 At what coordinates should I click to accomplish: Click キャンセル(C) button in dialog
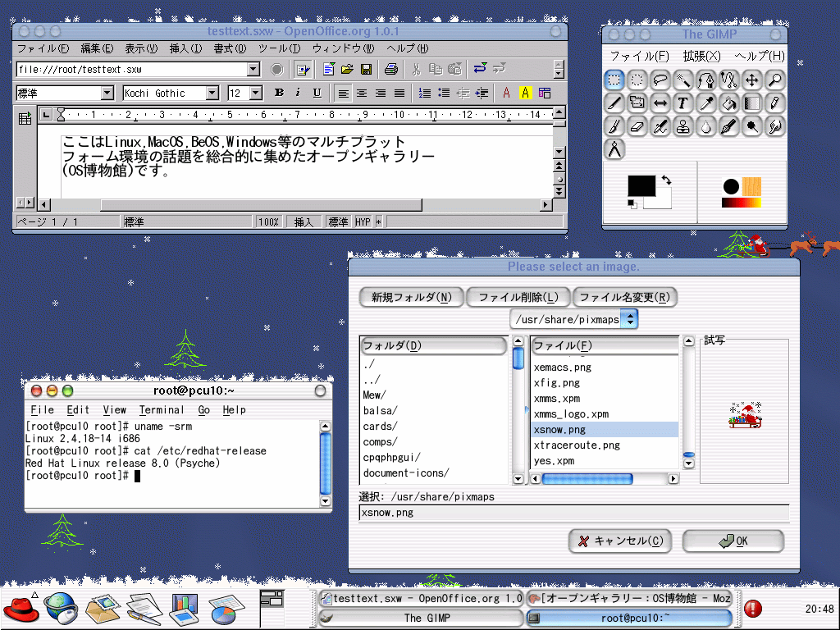coord(620,541)
